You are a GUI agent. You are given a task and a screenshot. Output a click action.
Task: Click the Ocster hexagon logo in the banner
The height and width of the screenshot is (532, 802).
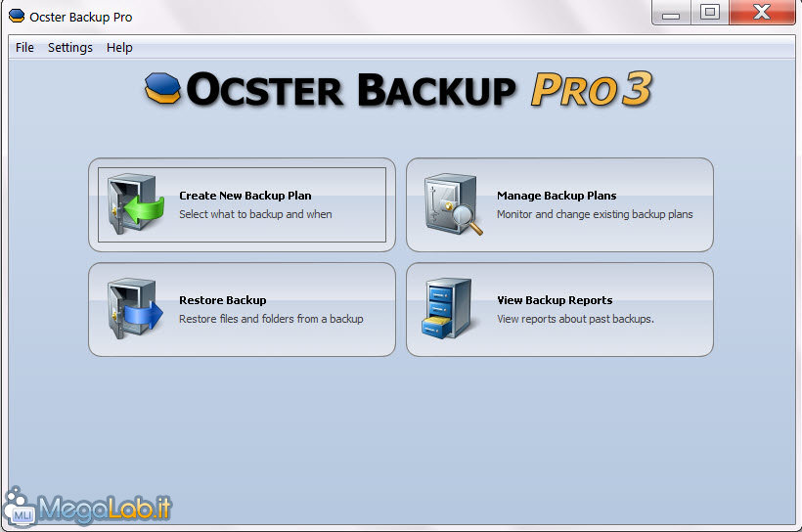point(162,88)
